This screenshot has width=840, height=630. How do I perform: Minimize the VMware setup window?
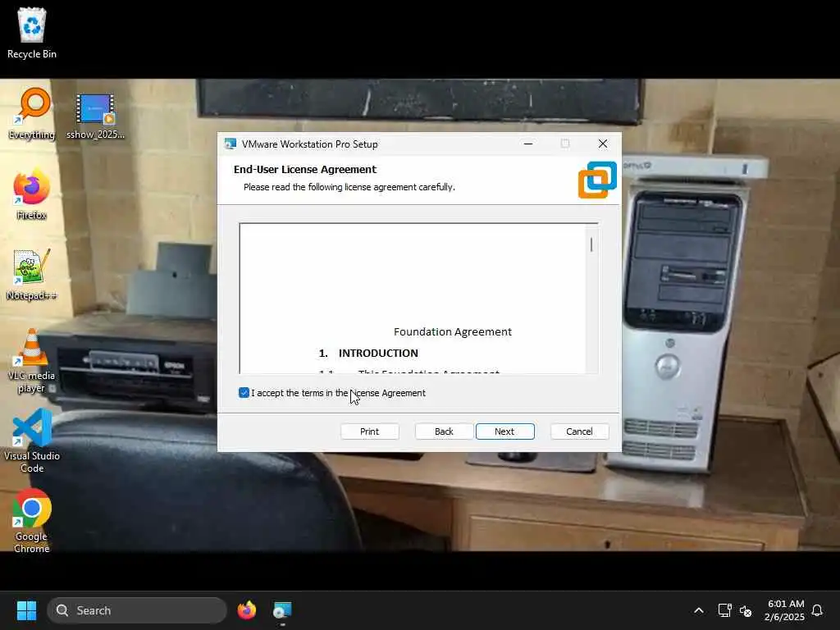coord(528,144)
